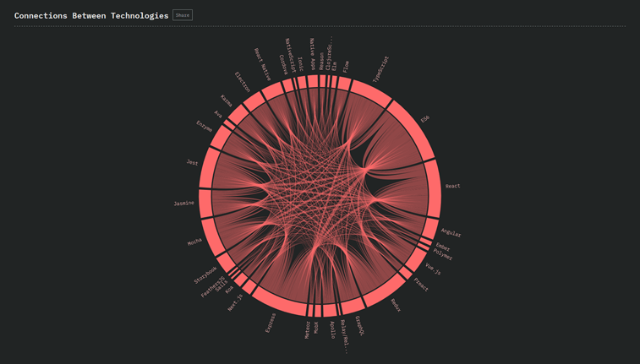Click the 'Flow' label
Screen dimensions: 640x364
coord(346,67)
